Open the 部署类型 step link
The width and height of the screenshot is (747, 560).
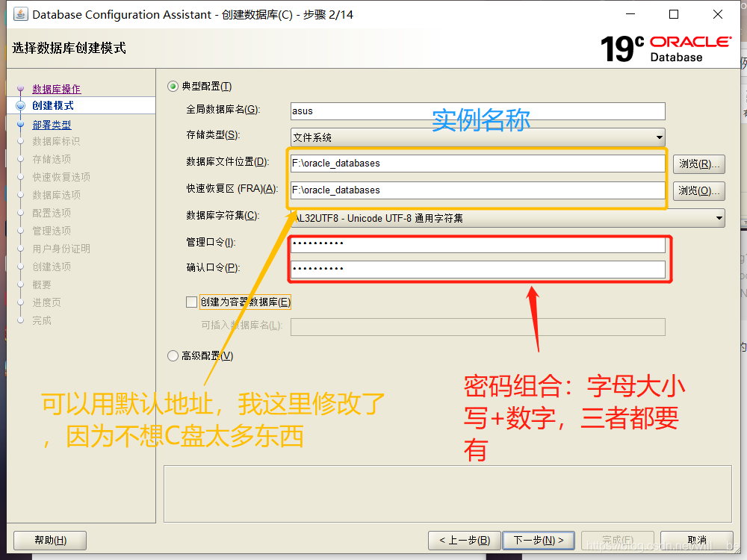52,125
